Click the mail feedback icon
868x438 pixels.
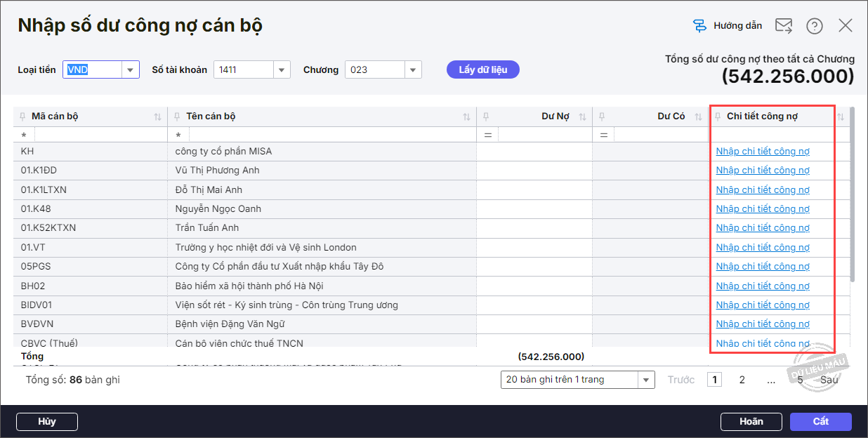[784, 26]
